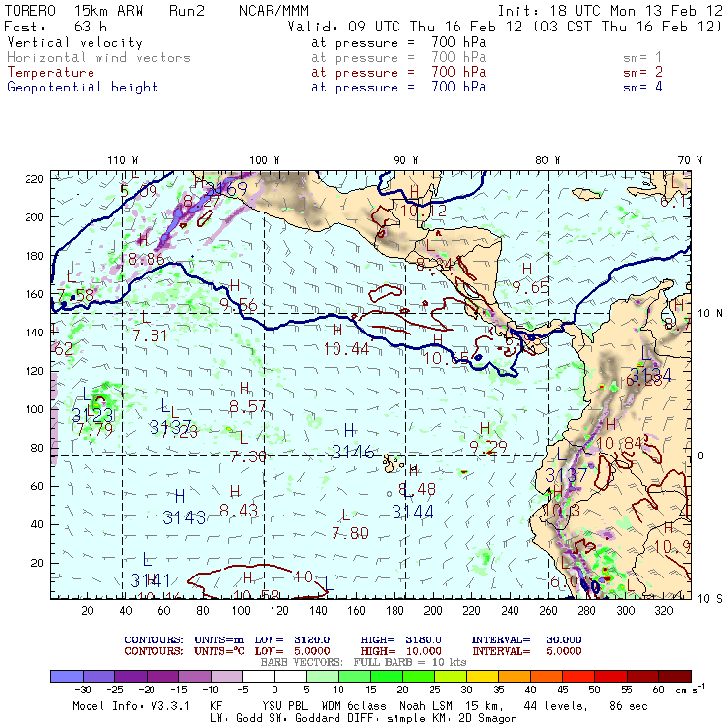Click the '8.43' temperature label

click(239, 511)
